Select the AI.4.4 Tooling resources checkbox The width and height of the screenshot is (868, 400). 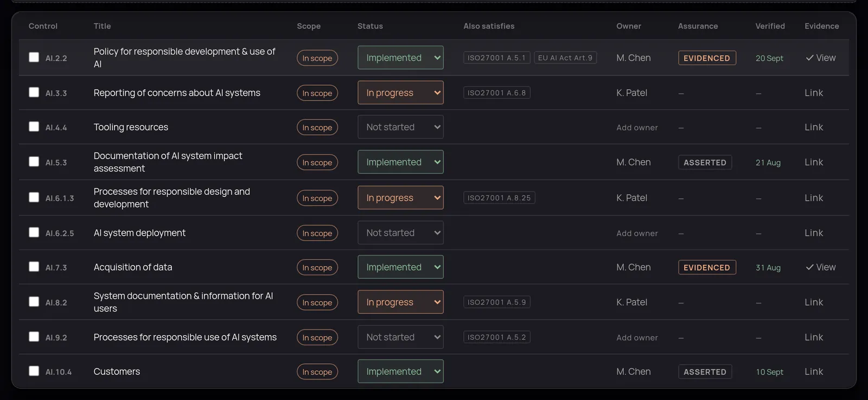click(34, 126)
